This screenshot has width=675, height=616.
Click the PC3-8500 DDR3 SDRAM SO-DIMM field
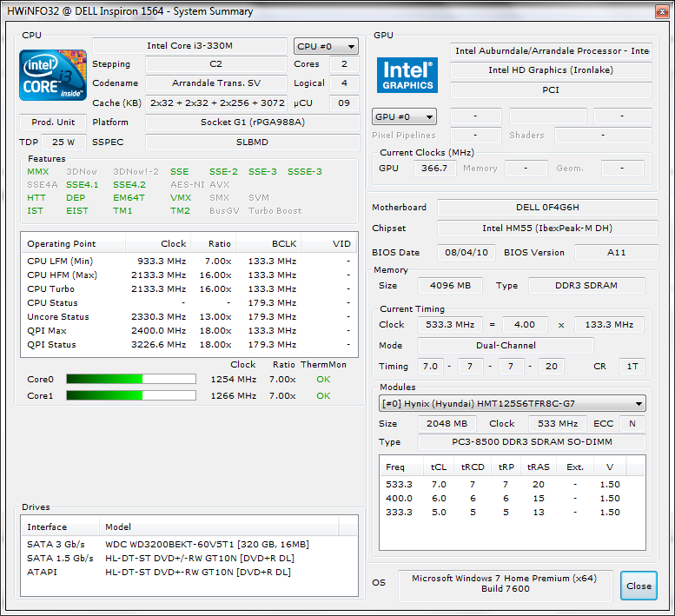pyautogui.click(x=532, y=442)
